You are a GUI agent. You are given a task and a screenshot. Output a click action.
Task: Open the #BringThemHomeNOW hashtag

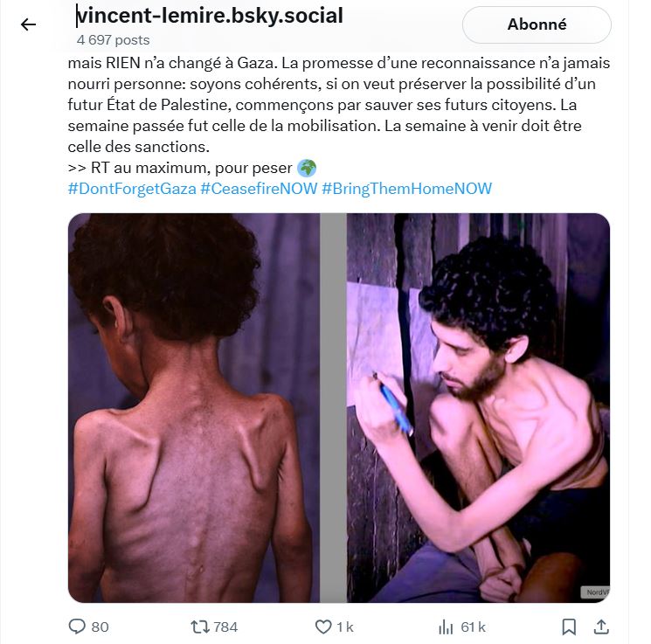tap(406, 189)
